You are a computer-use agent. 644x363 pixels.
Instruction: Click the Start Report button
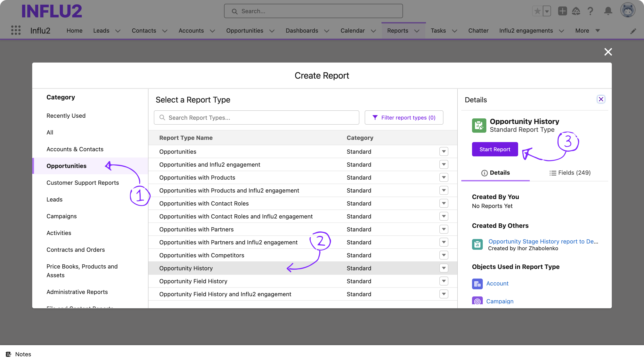tap(495, 149)
